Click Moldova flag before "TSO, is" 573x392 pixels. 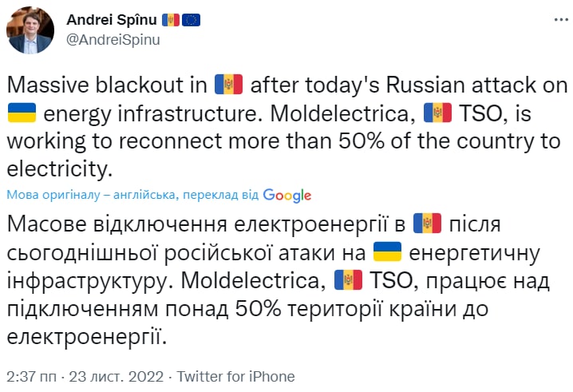(438, 114)
